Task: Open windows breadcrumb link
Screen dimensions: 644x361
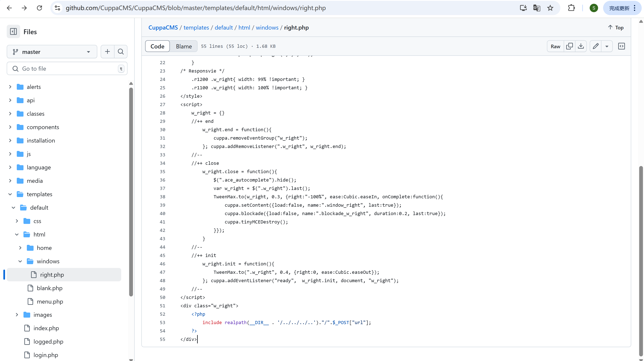Action: [x=267, y=27]
